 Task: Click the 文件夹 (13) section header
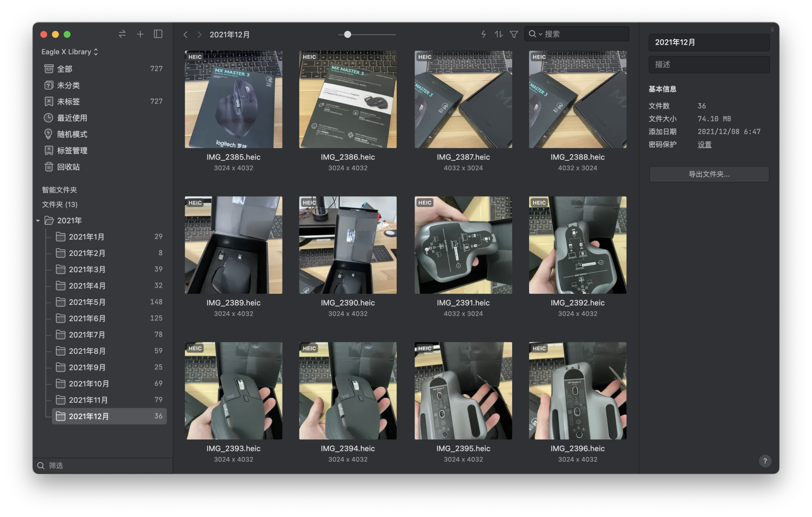60,204
